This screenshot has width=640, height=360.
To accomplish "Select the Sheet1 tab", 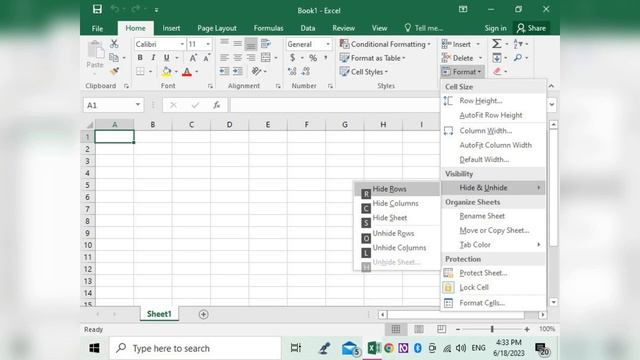I will [x=159, y=314].
